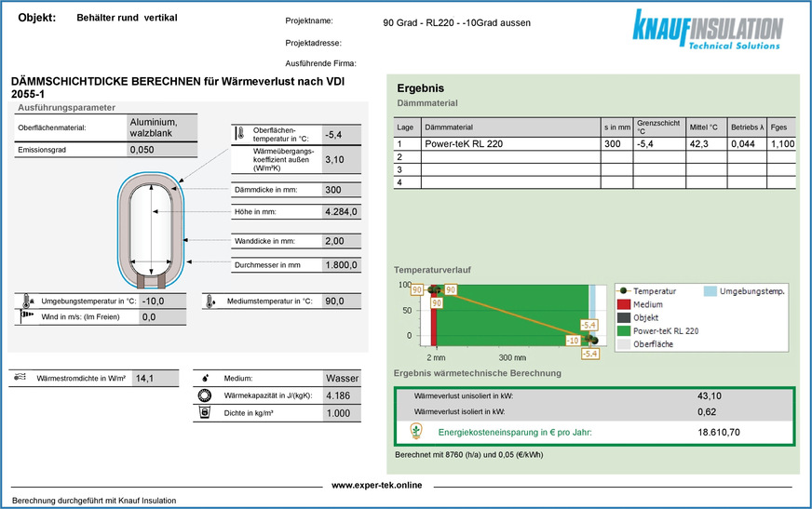
Task: Click the Power-teK RL 220 table row
Action: [x=596, y=144]
